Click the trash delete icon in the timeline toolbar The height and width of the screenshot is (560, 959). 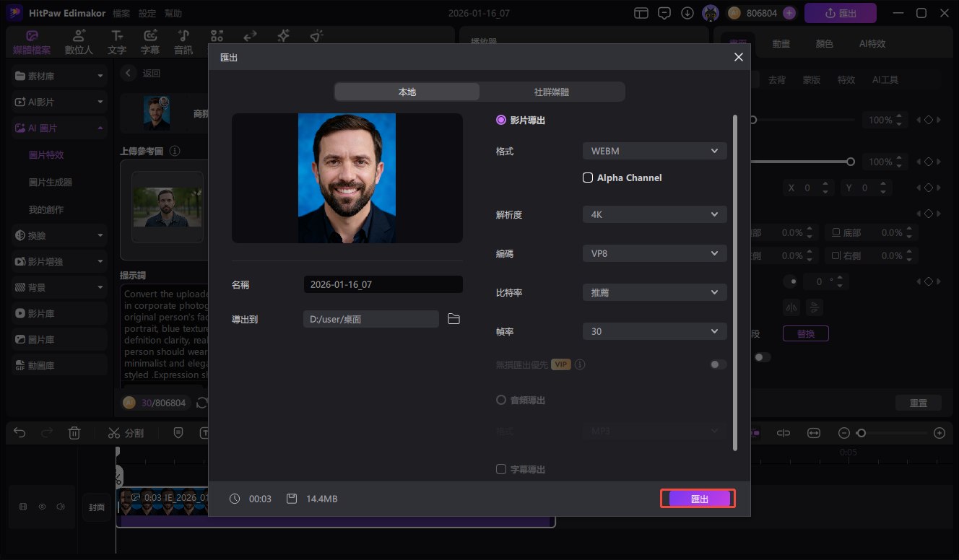pyautogui.click(x=74, y=433)
